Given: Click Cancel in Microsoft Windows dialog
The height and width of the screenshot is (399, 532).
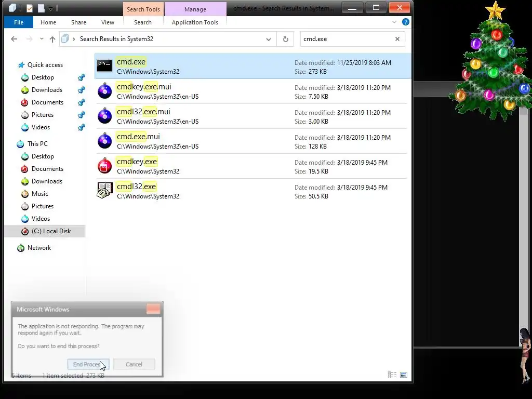Looking at the screenshot, I should (134, 364).
